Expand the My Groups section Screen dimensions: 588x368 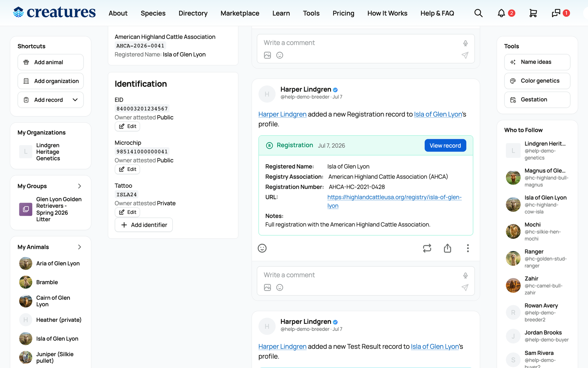coord(80,186)
